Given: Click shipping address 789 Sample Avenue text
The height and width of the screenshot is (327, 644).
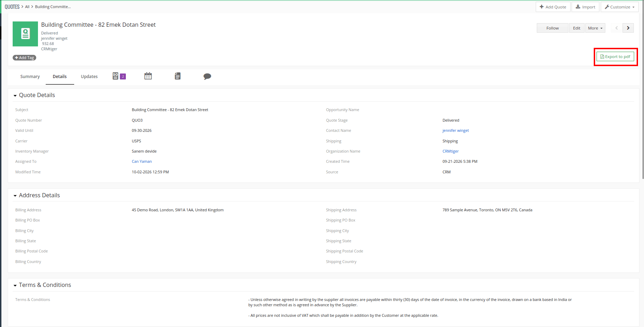Looking at the screenshot, I should click(x=487, y=210).
